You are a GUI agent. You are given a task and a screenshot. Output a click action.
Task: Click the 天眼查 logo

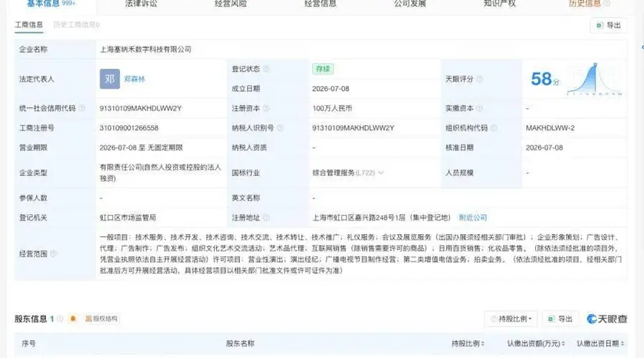607,319
